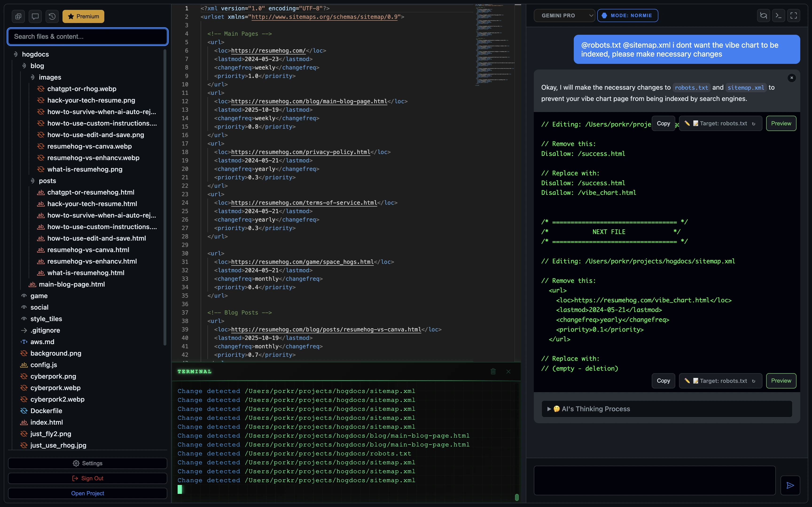Image resolution: width=812 pixels, height=507 pixels.
Task: Open the Settings menu
Action: [88, 463]
